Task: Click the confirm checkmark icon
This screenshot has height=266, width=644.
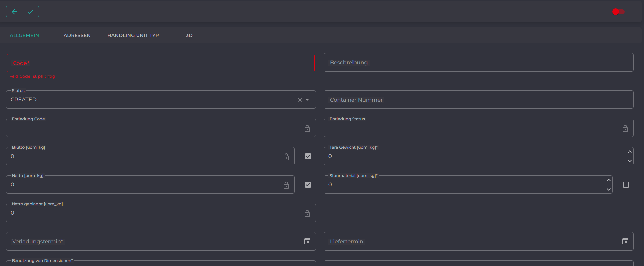Action: pos(30,12)
